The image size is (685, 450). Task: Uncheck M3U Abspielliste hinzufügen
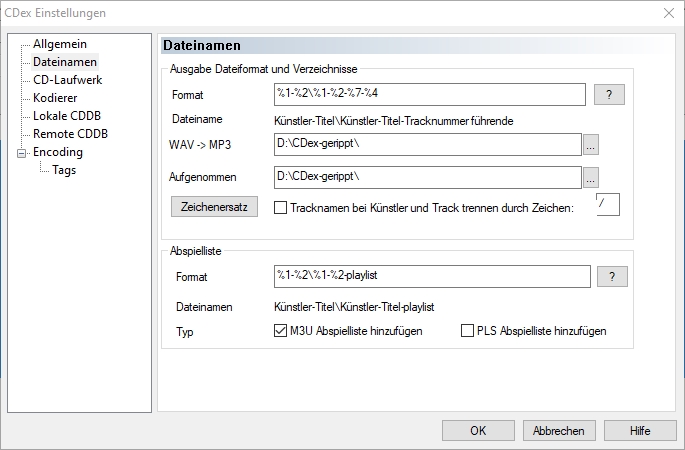tap(281, 331)
